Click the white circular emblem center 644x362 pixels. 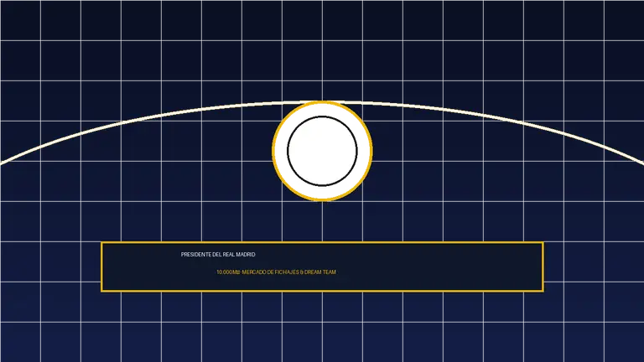(x=322, y=151)
